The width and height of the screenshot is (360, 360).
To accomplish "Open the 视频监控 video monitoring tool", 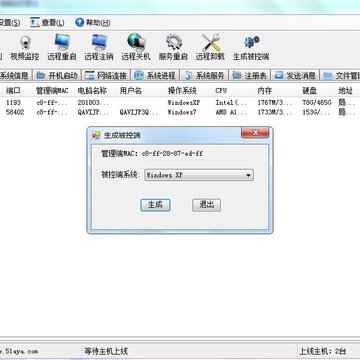I will click(x=25, y=48).
